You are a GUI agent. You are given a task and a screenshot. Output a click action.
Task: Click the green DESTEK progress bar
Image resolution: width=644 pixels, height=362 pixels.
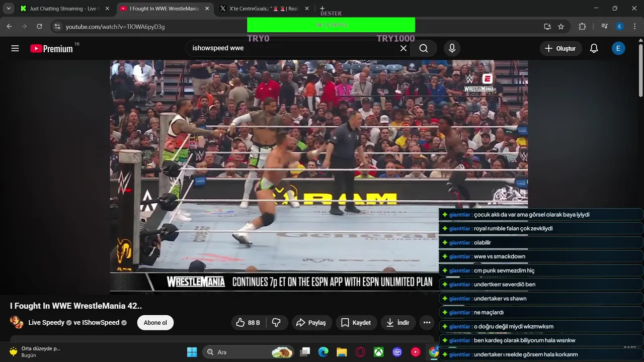tap(331, 25)
